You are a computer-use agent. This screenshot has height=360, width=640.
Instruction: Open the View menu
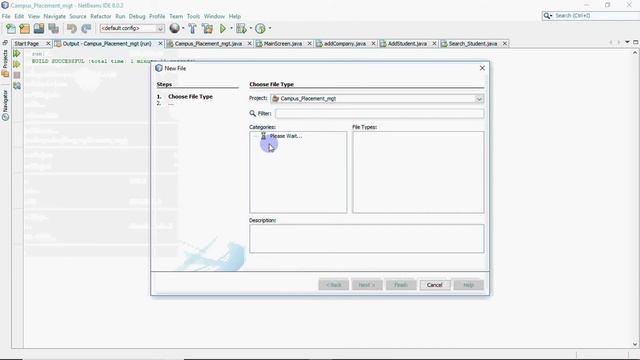point(34,16)
